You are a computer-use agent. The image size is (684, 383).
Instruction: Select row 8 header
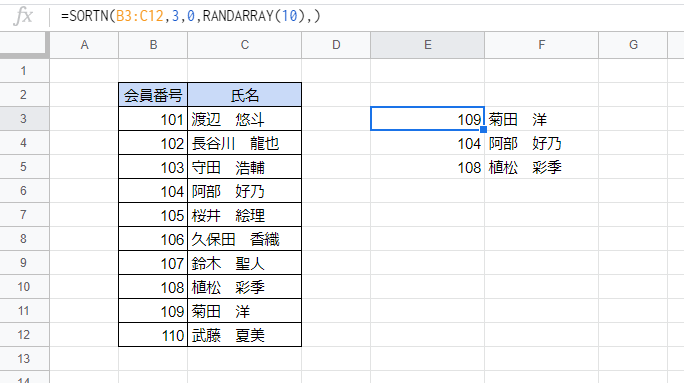(x=24, y=239)
